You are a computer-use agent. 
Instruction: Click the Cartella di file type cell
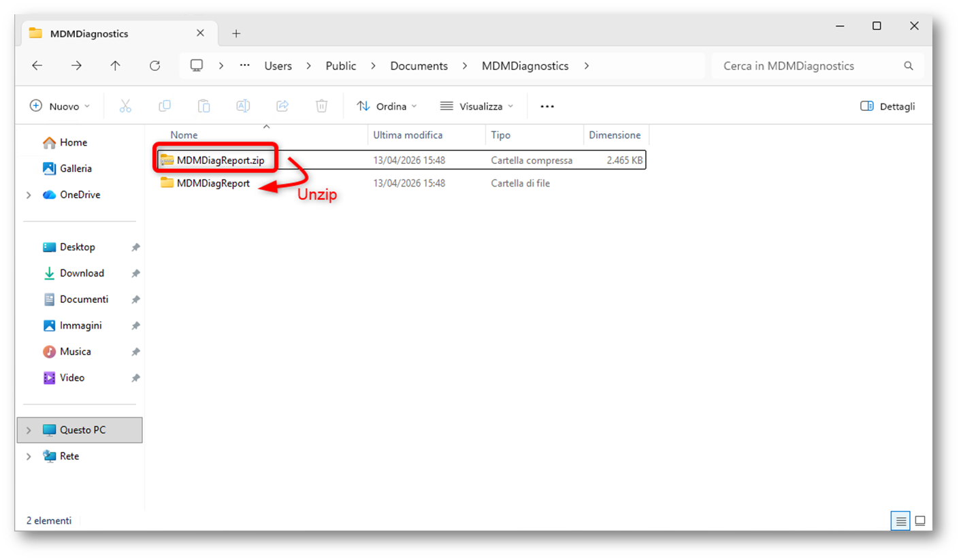tap(520, 183)
